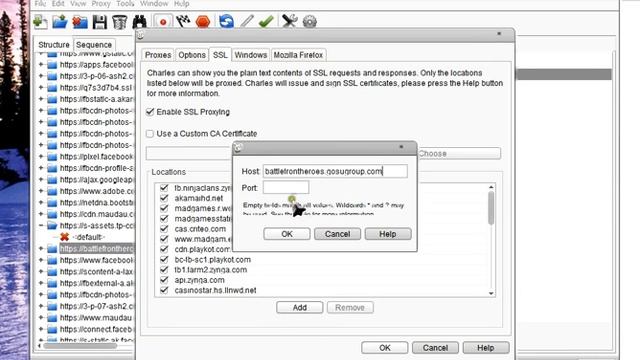Open the Options settings tab
Viewport: 640px width, 360px height.
(192, 55)
